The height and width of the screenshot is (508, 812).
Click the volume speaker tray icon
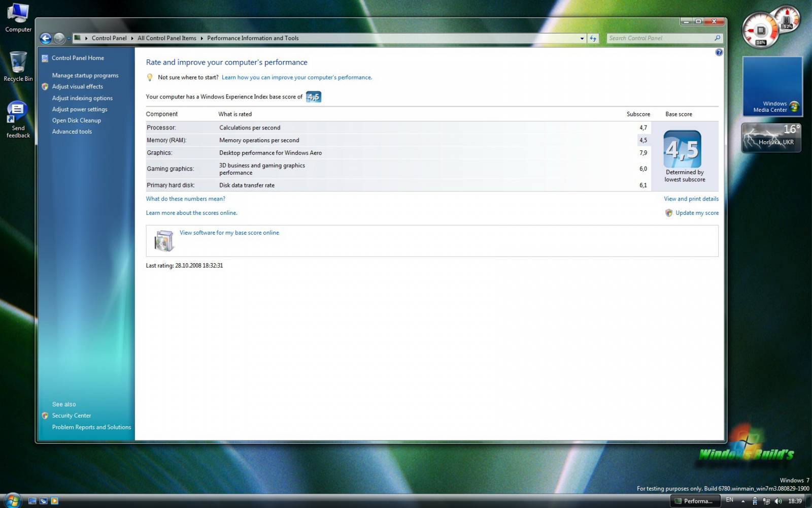point(778,501)
